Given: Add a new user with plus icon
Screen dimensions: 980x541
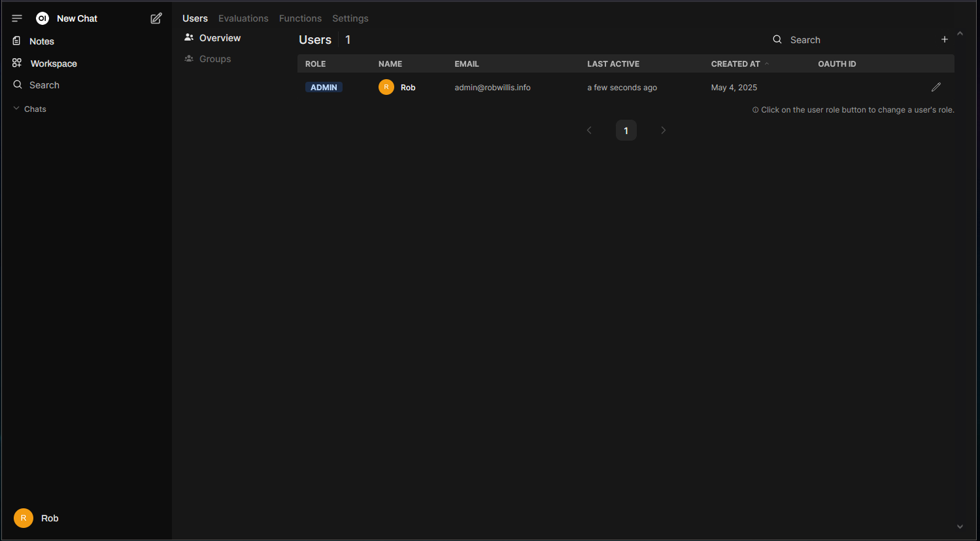Looking at the screenshot, I should [x=945, y=40].
